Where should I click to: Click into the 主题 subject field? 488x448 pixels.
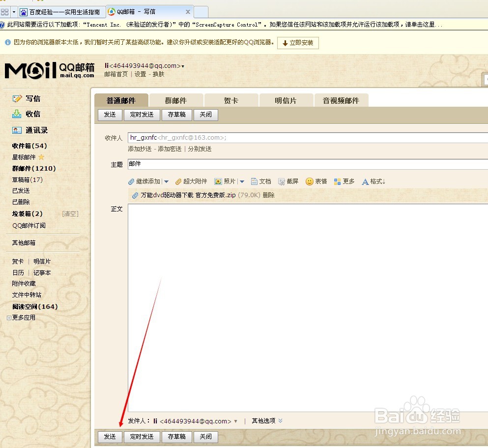pos(308,164)
